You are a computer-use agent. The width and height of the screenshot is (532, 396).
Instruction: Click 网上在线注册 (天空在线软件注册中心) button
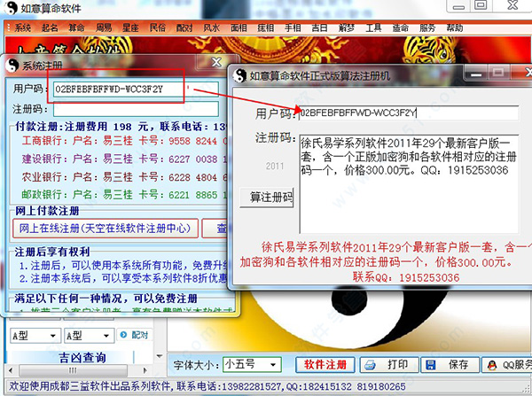[106, 229]
